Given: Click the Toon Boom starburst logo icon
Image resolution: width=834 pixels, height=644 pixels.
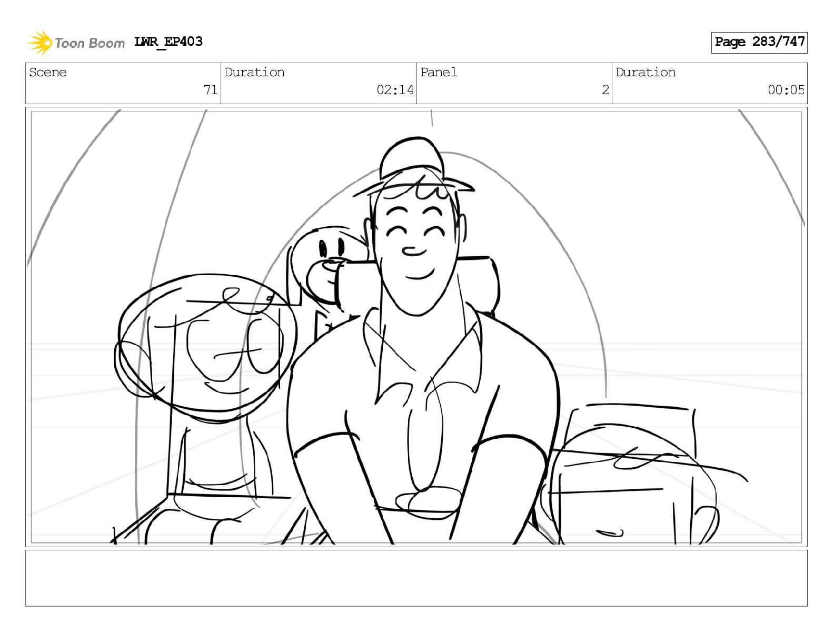Looking at the screenshot, I should click(40, 43).
